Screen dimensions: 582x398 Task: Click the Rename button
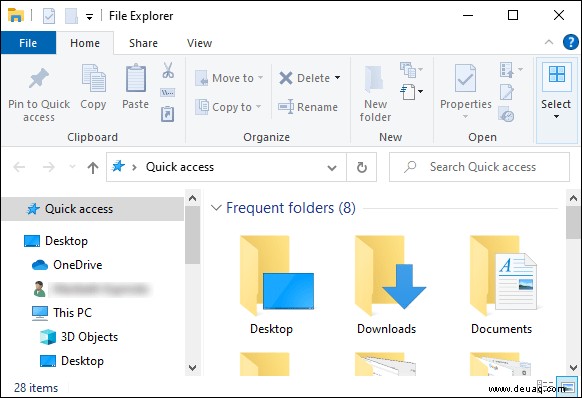click(308, 107)
